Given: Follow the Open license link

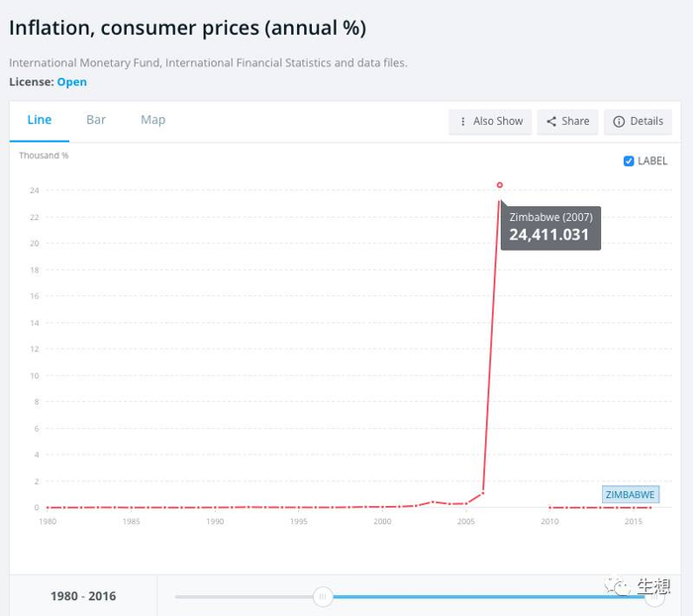Looking at the screenshot, I should (72, 82).
